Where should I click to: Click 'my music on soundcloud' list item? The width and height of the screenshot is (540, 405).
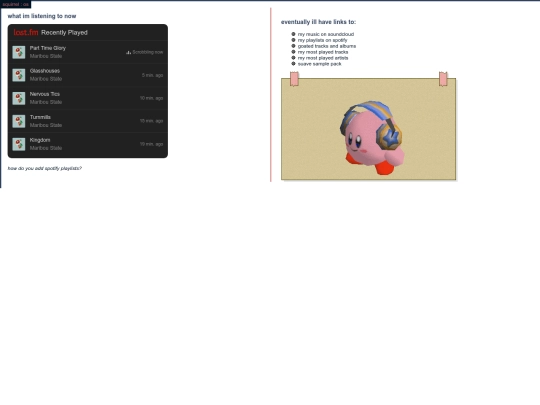point(326,34)
